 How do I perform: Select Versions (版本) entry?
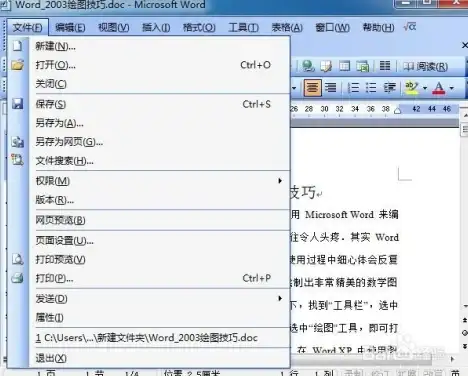(x=149, y=200)
